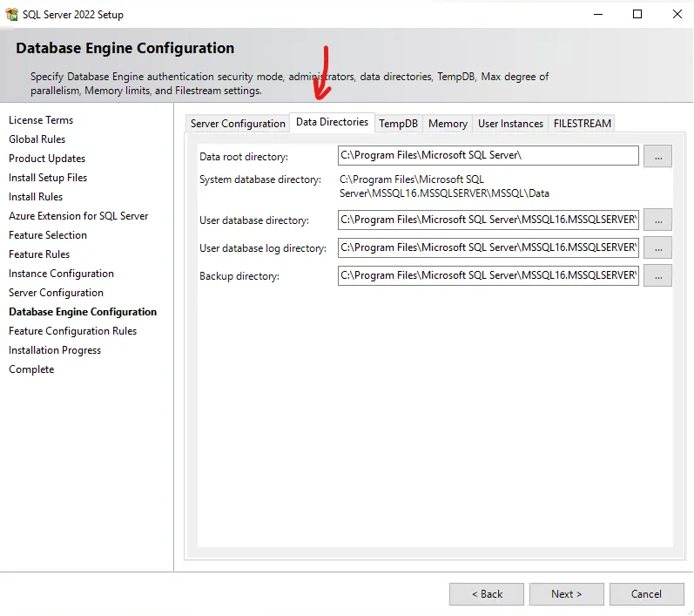The height and width of the screenshot is (616, 694).
Task: Select Product Updates step
Action: pos(47,159)
